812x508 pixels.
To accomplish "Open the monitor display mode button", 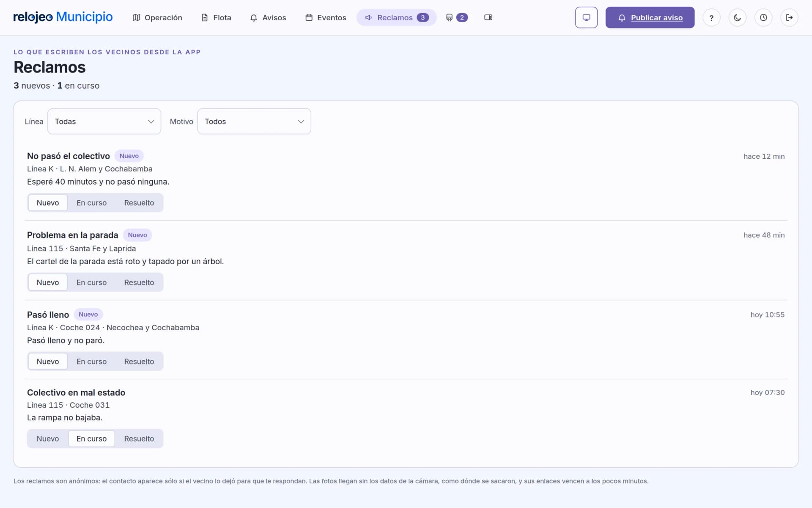I will coord(586,17).
